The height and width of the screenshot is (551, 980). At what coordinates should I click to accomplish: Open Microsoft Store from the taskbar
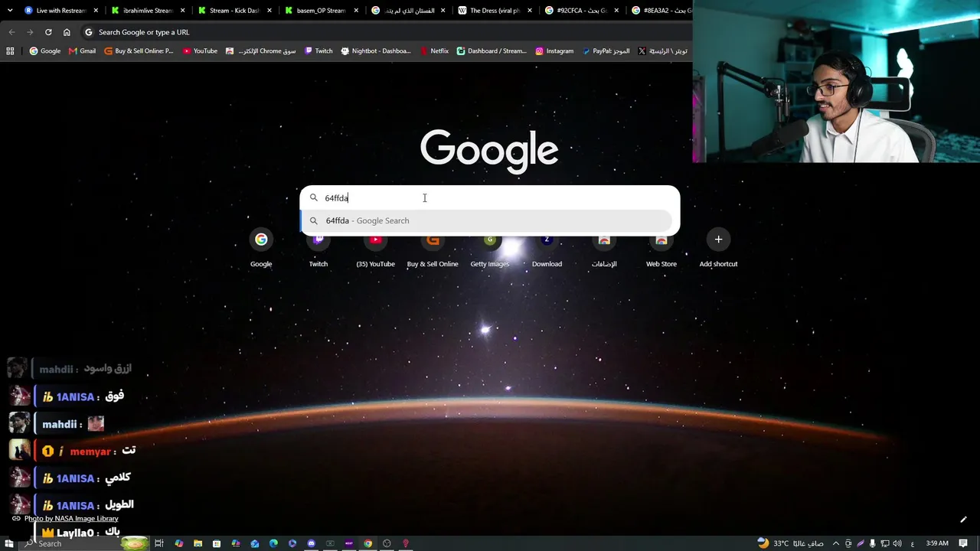point(217,543)
